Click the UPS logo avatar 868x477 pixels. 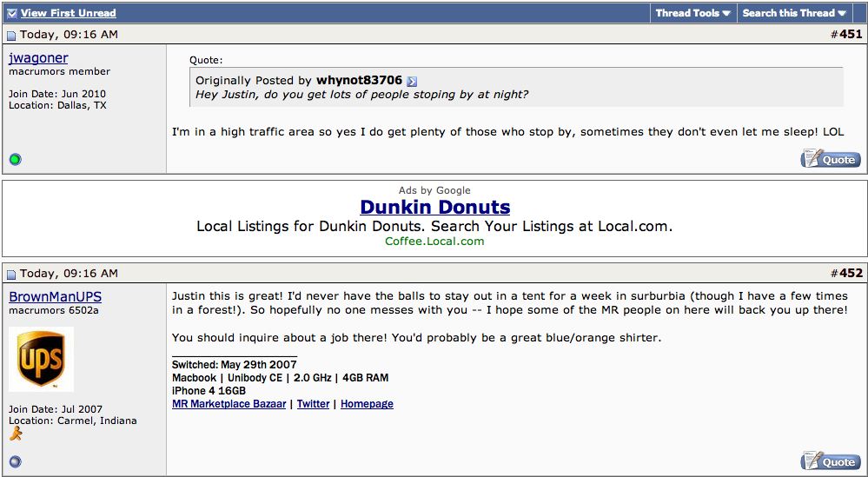(41, 359)
